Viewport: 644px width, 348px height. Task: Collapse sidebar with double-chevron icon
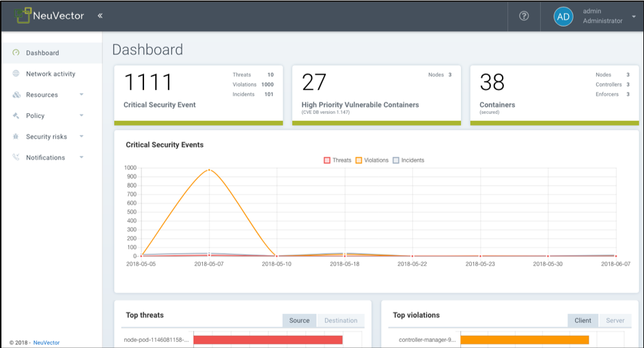100,16
